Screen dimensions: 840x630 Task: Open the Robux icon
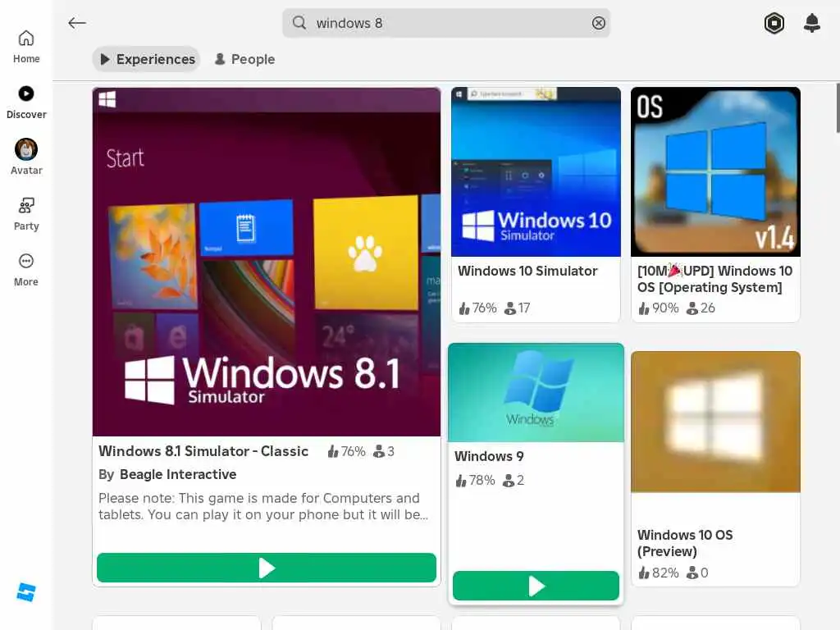(x=774, y=23)
